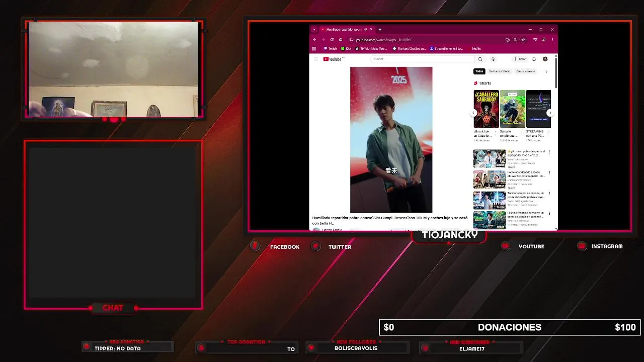The image size is (644, 362).
Task: Open the zoom magnifier icon in address bar
Action: 515,40
